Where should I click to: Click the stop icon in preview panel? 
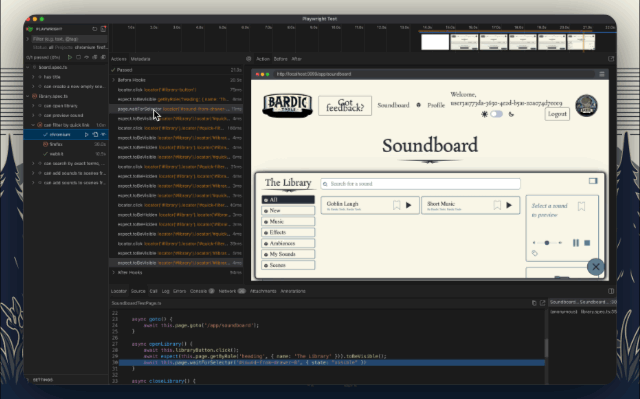(x=587, y=243)
